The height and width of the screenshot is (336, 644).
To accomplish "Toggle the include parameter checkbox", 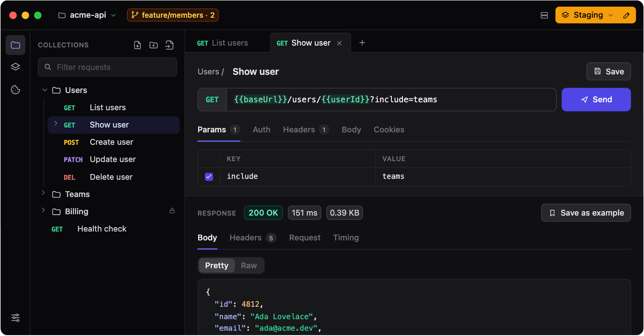I will (209, 177).
